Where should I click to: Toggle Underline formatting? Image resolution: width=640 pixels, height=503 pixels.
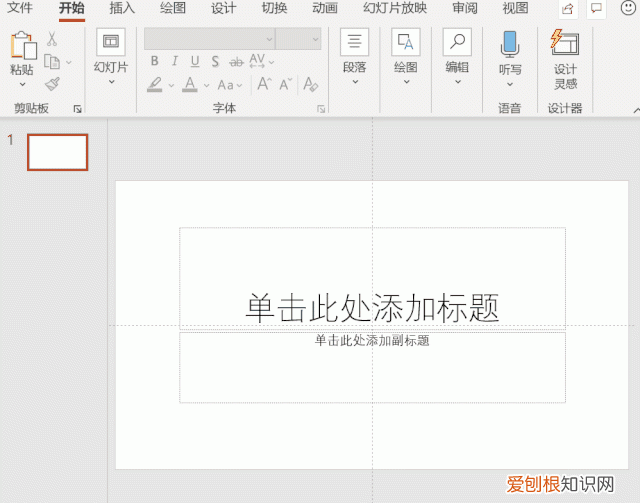tap(195, 61)
